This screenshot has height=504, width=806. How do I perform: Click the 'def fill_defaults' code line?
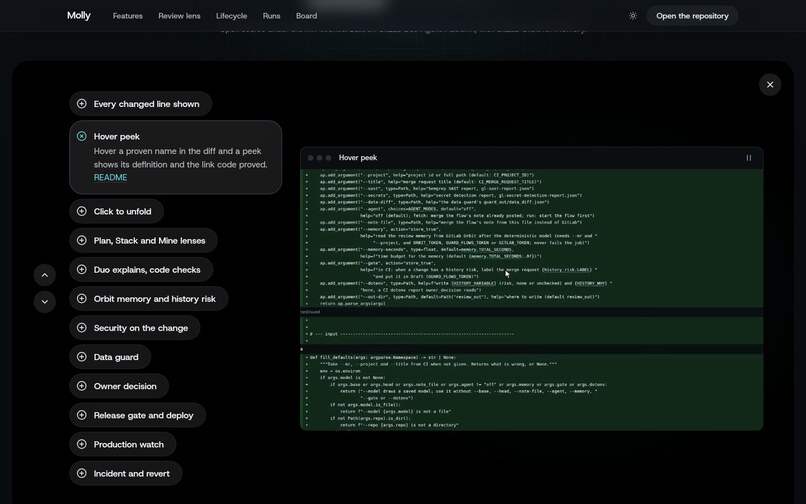(x=382, y=357)
